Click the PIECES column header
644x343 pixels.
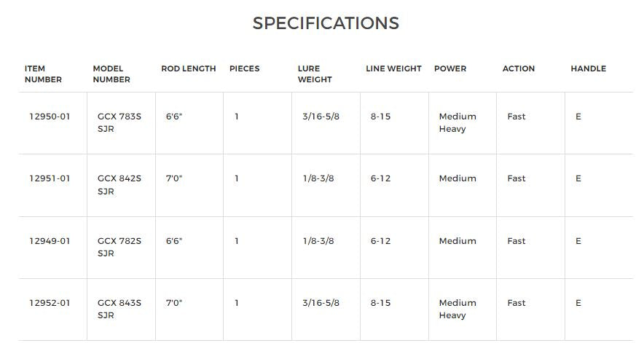244,68
